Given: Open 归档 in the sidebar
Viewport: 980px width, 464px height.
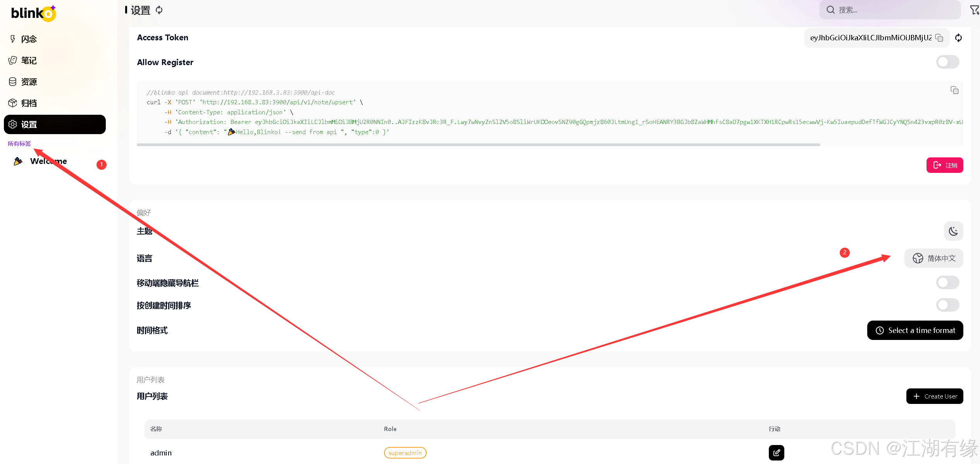Looking at the screenshot, I should [29, 103].
